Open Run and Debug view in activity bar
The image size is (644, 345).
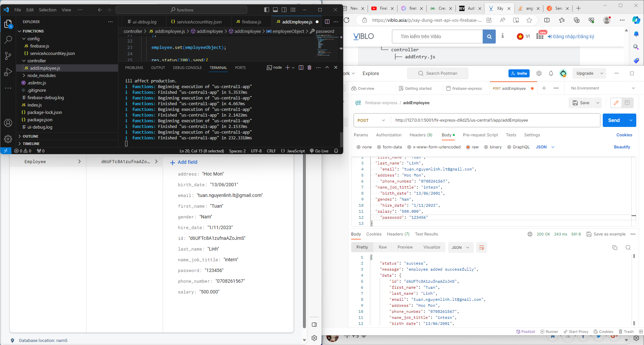click(8, 72)
